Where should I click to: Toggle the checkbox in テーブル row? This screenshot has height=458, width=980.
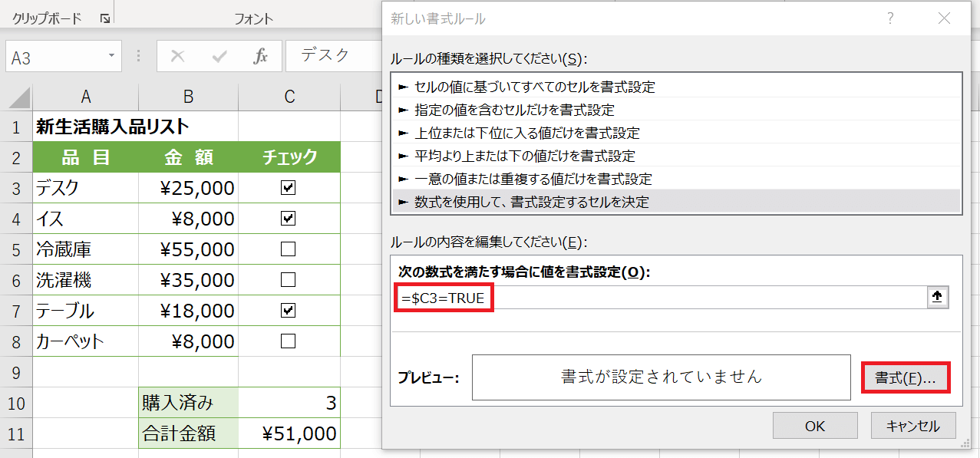(289, 311)
